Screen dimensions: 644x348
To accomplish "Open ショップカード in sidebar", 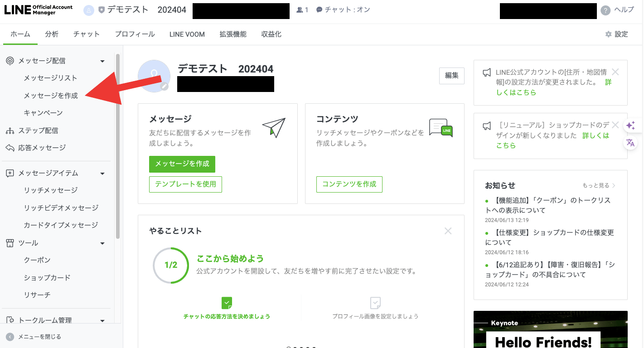I will 47,278.
